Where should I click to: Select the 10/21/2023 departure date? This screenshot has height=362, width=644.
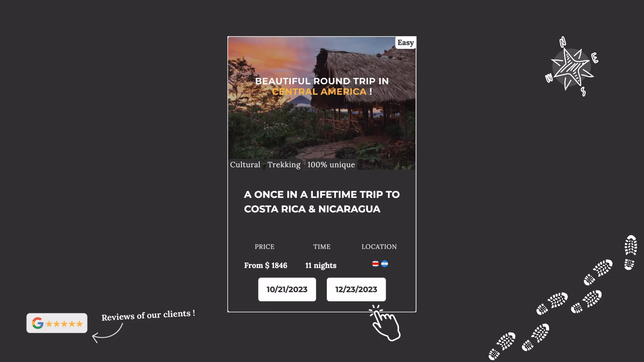(287, 289)
